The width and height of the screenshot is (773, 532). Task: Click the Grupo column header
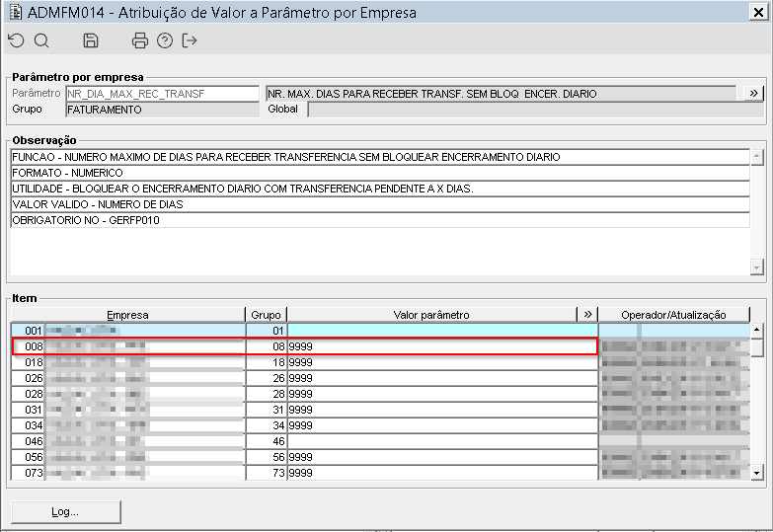pos(266,315)
